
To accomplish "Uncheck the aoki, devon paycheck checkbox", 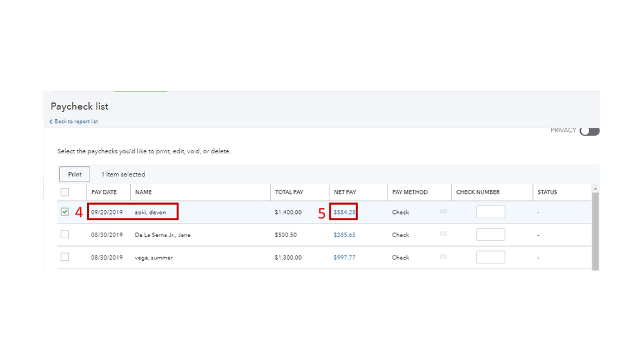I will 65,211.
